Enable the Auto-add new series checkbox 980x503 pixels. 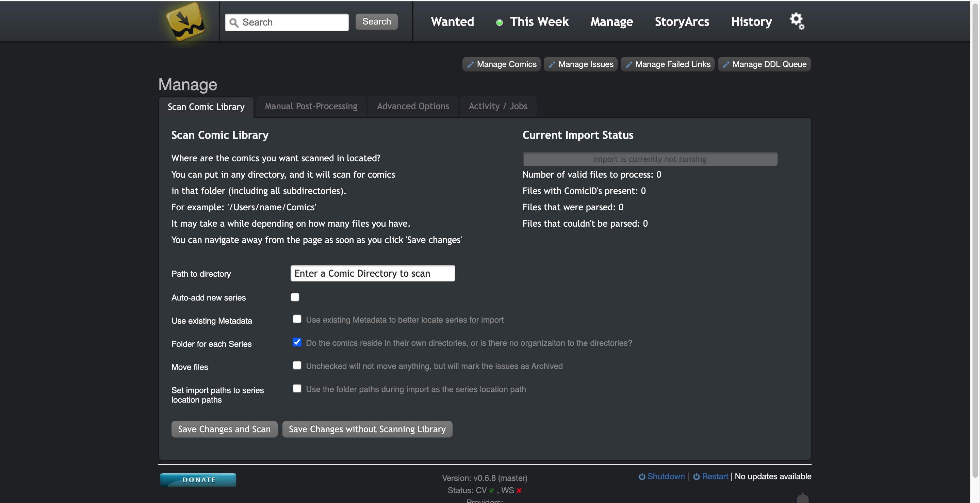click(295, 297)
